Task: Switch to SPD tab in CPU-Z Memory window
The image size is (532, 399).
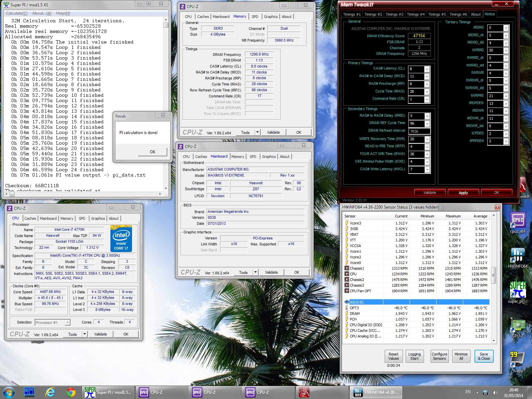Action: click(255, 17)
